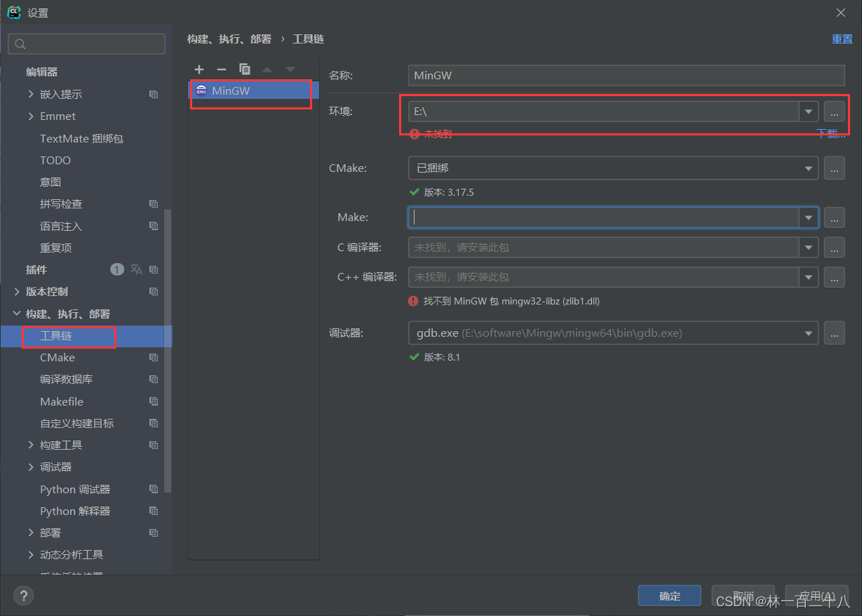
Task: Collapse the 构建、执行、部署 section
Action: tap(17, 314)
